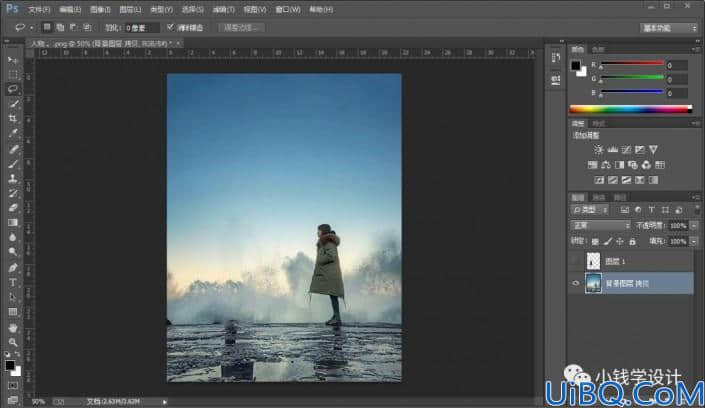Add a Brightness/Contrast adjustment
Screen dimensions: 705x408
pos(598,149)
